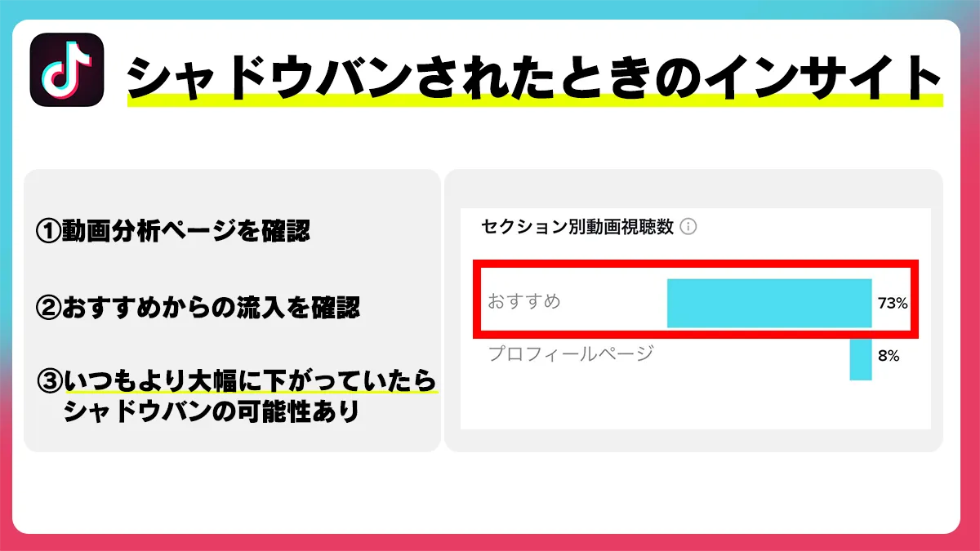The width and height of the screenshot is (980, 551).
Task: Click the 動画分析ページを確認 step text
Action: (185, 232)
